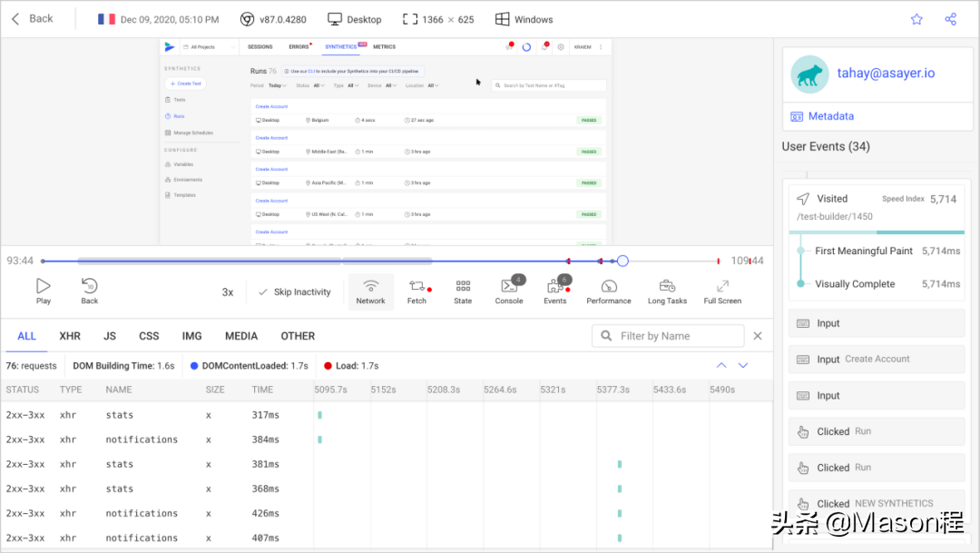Toggle Skip Inactivity option
This screenshot has height=553, width=980.
click(x=294, y=292)
